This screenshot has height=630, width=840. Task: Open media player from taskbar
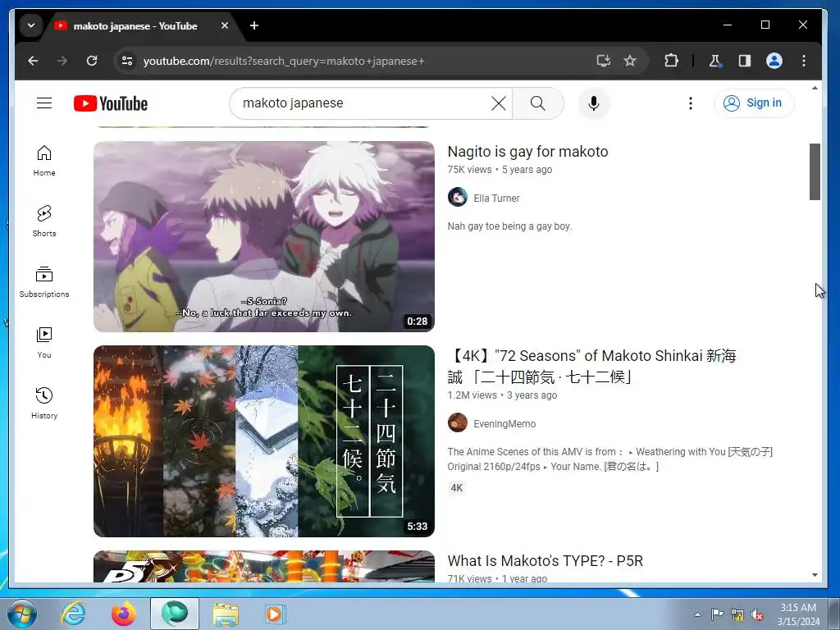[276, 614]
